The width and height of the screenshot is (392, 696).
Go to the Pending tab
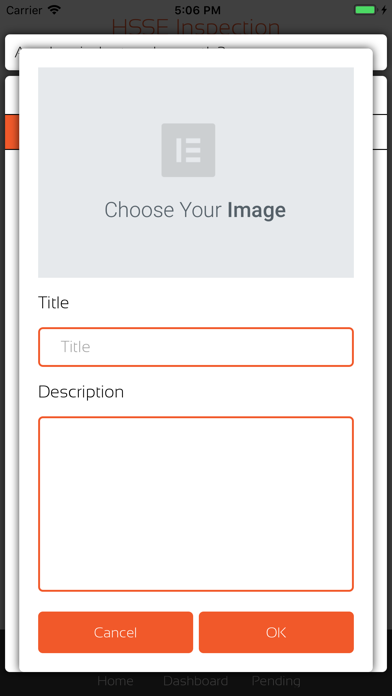click(276, 681)
